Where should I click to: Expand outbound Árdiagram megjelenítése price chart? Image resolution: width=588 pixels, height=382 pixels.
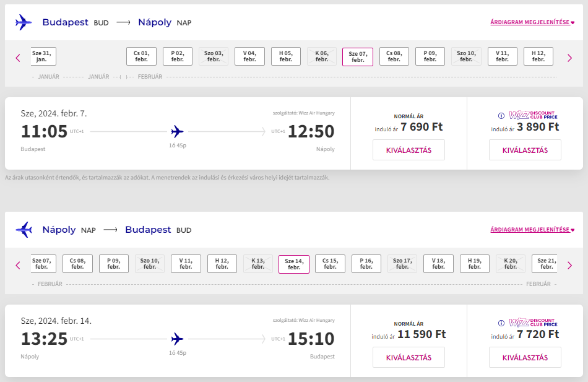532,22
